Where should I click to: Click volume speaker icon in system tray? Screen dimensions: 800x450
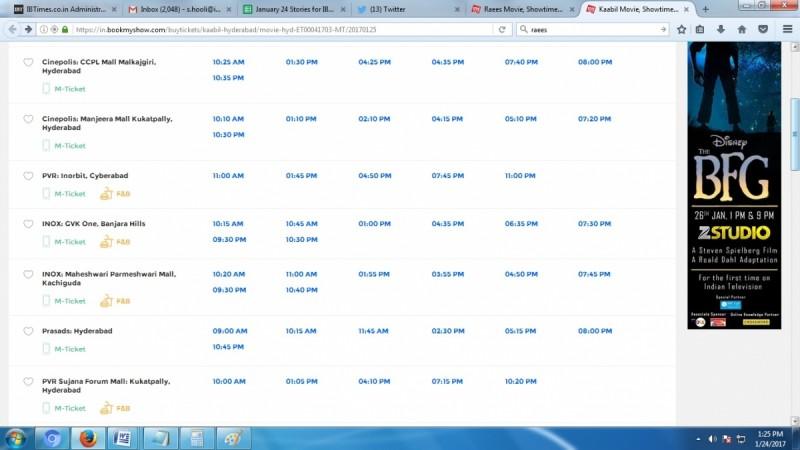(712, 439)
